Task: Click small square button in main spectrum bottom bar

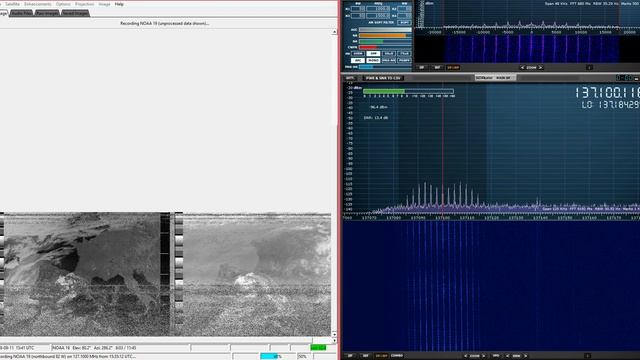Action: click(x=588, y=356)
